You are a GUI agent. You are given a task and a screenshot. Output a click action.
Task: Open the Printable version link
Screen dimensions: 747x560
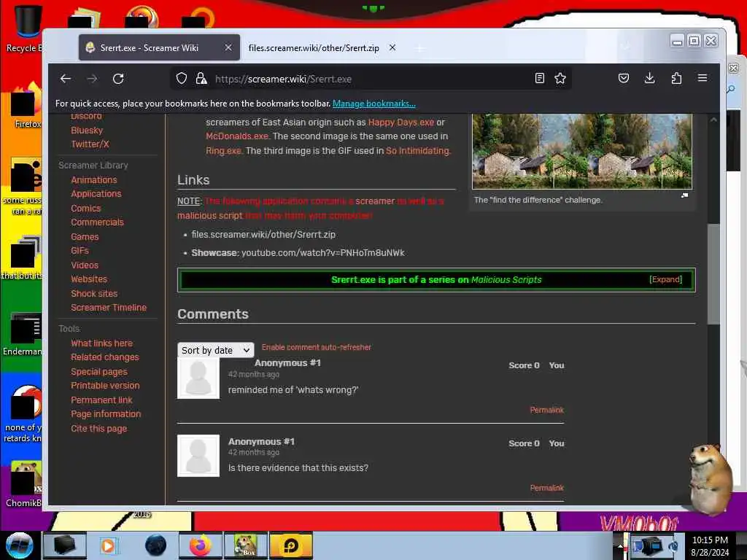[x=105, y=386]
